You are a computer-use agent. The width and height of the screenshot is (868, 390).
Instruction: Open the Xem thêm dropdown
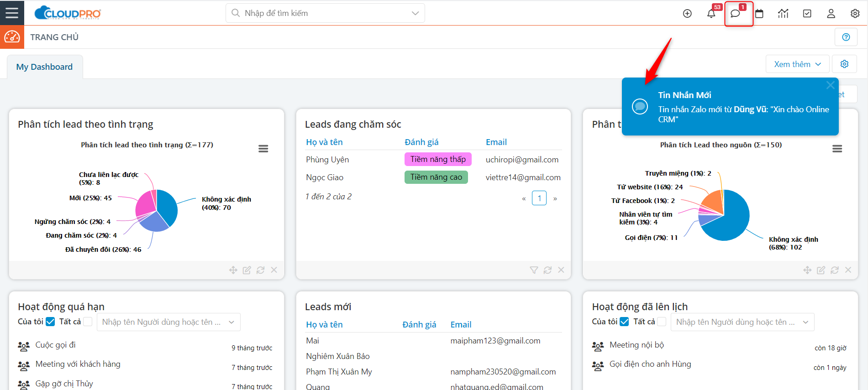(797, 64)
